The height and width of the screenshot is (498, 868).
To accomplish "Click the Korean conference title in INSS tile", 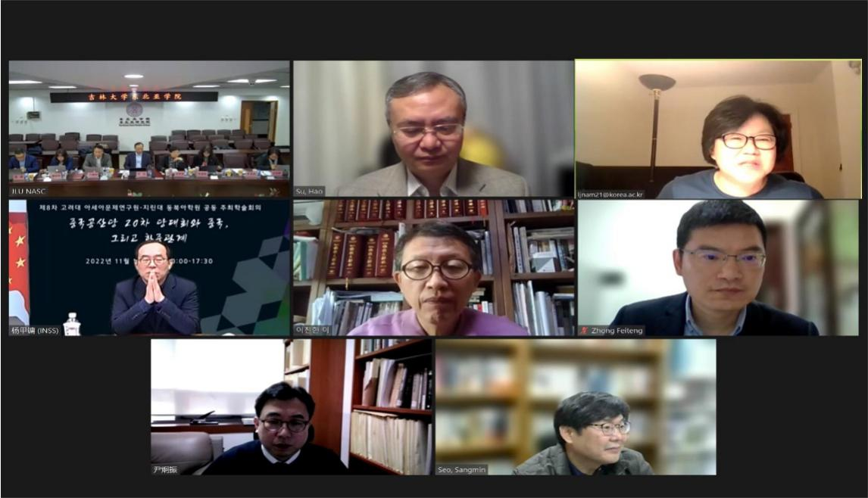I will (x=149, y=230).
